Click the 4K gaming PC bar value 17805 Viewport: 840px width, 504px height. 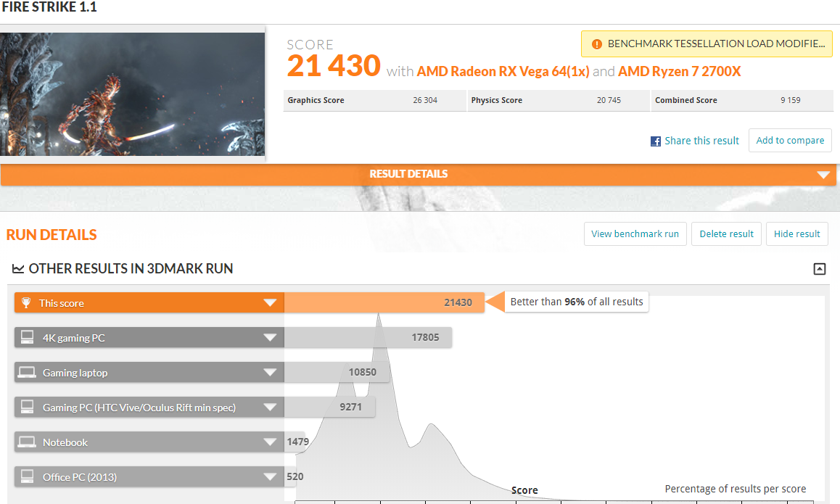click(x=425, y=337)
